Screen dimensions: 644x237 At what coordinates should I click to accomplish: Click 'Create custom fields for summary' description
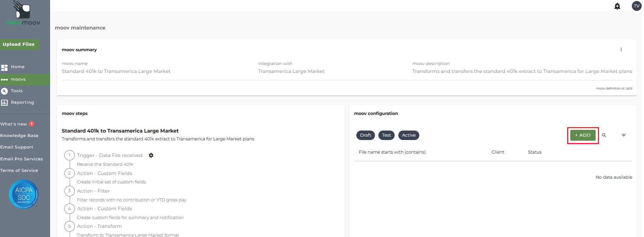[x=130, y=218]
